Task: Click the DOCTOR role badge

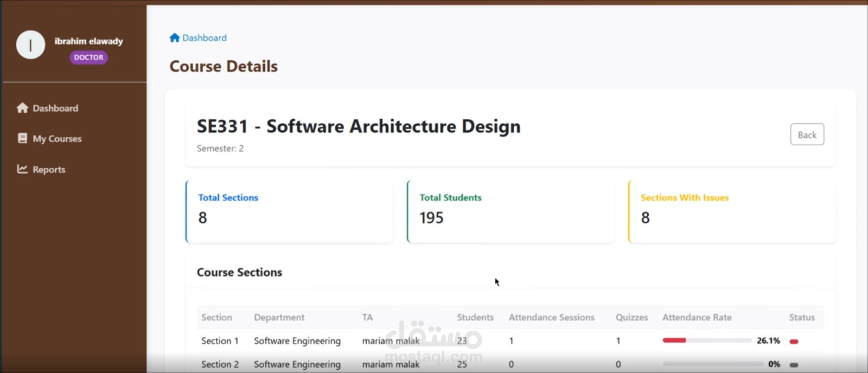Action: [x=88, y=57]
